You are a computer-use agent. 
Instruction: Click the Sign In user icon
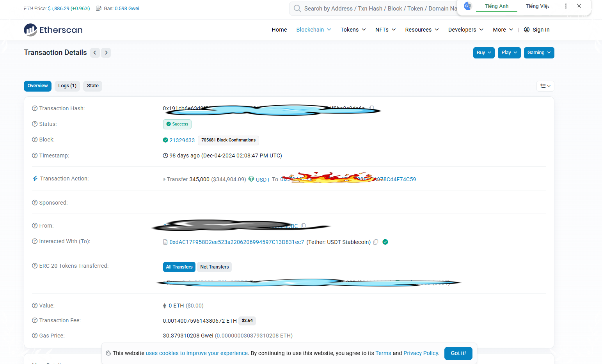(527, 30)
